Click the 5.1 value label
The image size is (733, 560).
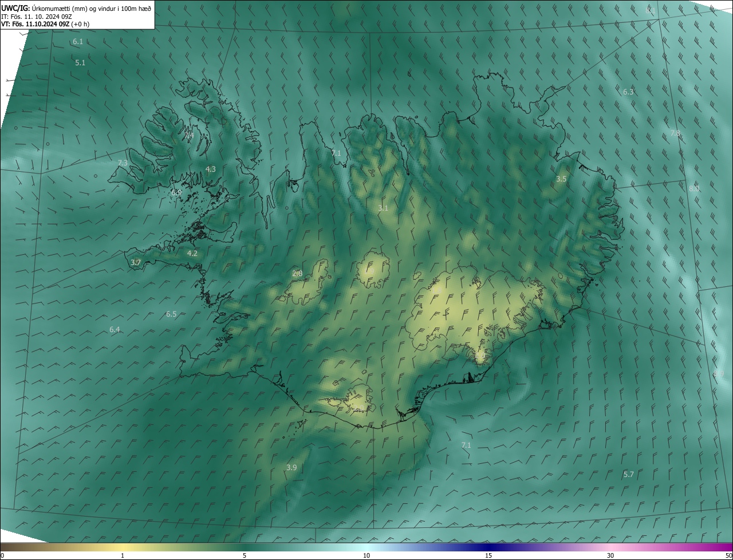[x=80, y=62]
